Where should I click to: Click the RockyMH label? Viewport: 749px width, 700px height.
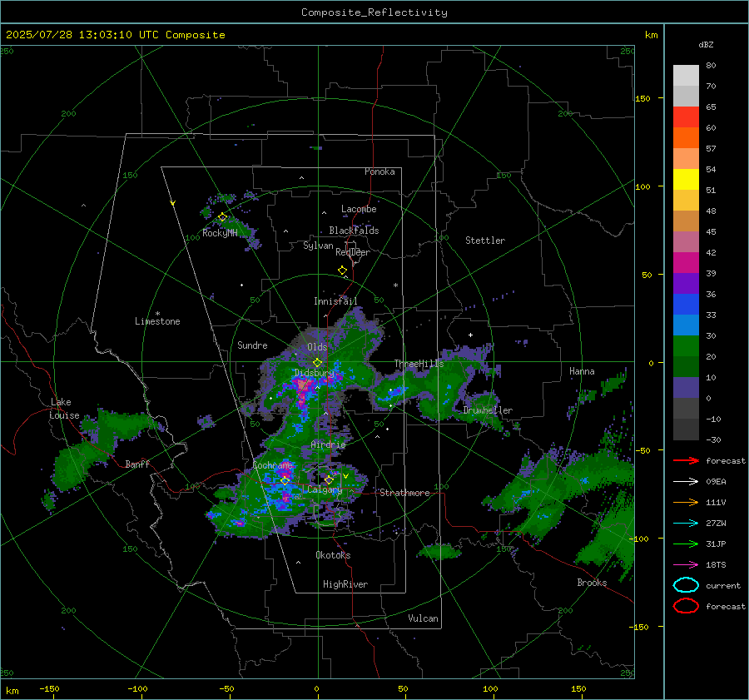click(220, 233)
